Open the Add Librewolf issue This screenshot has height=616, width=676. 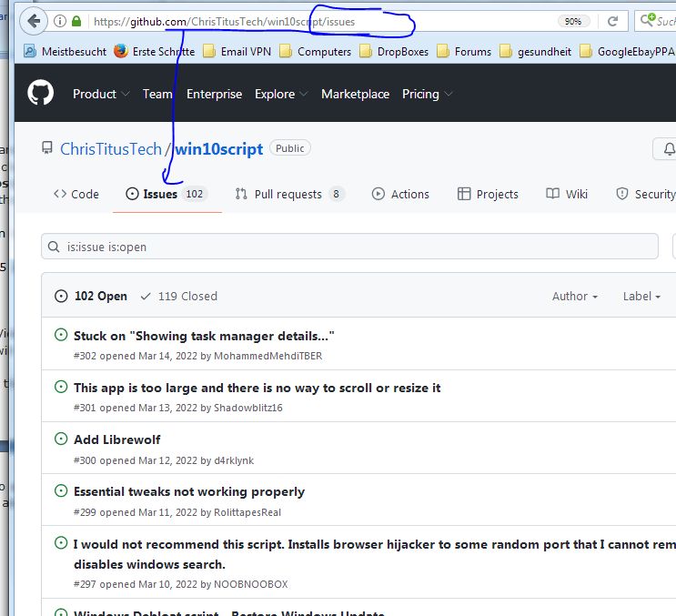(x=117, y=439)
